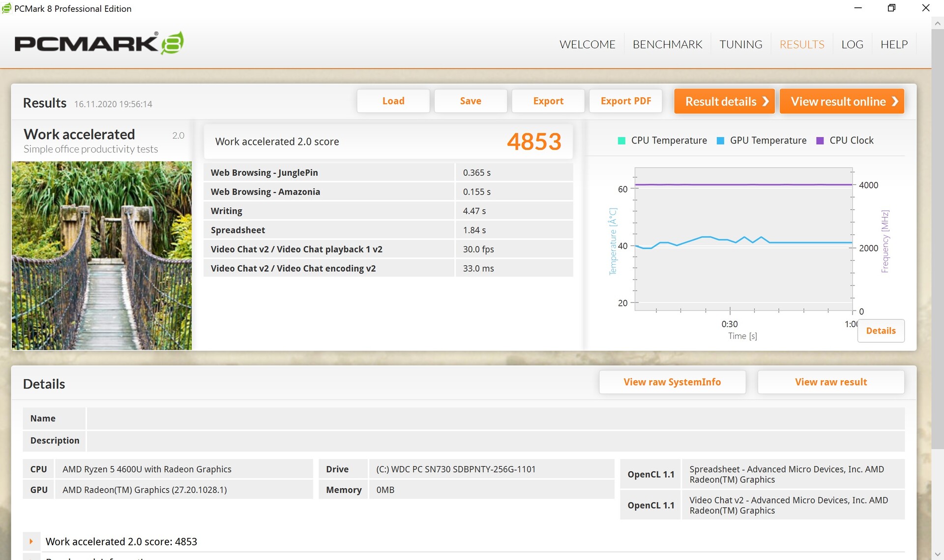Screen dimensions: 944x560
Task: Click the rope bridge thumbnail image
Action: (x=102, y=255)
